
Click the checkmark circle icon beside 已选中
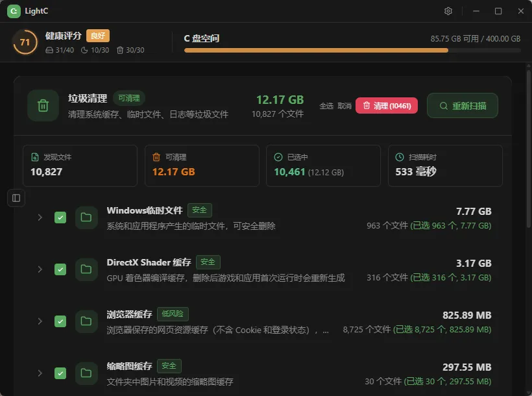point(278,157)
